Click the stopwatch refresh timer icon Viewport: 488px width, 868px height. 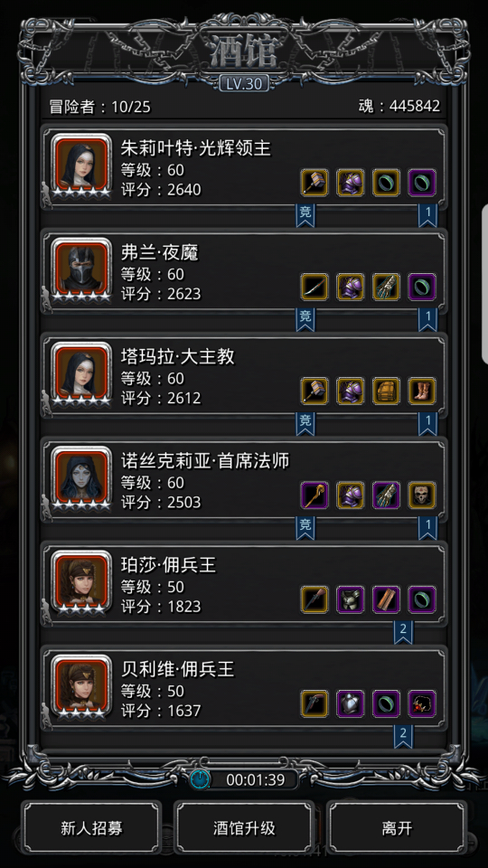click(200, 779)
